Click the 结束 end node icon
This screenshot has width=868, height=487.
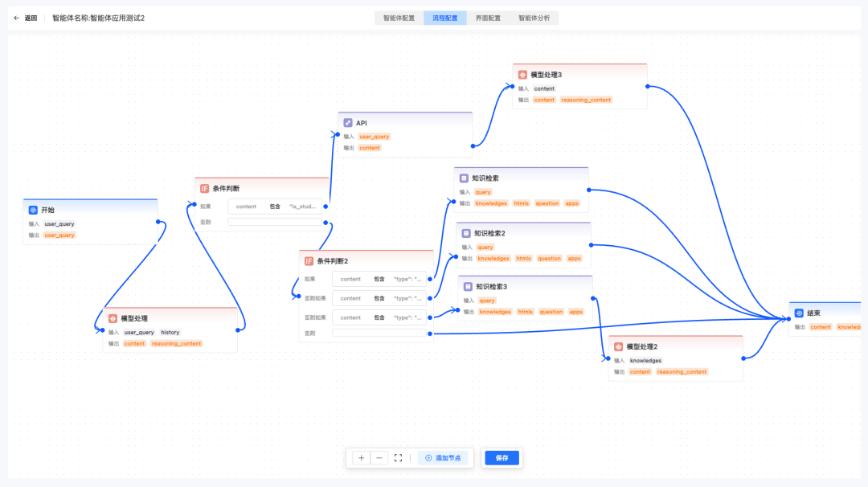click(x=799, y=313)
